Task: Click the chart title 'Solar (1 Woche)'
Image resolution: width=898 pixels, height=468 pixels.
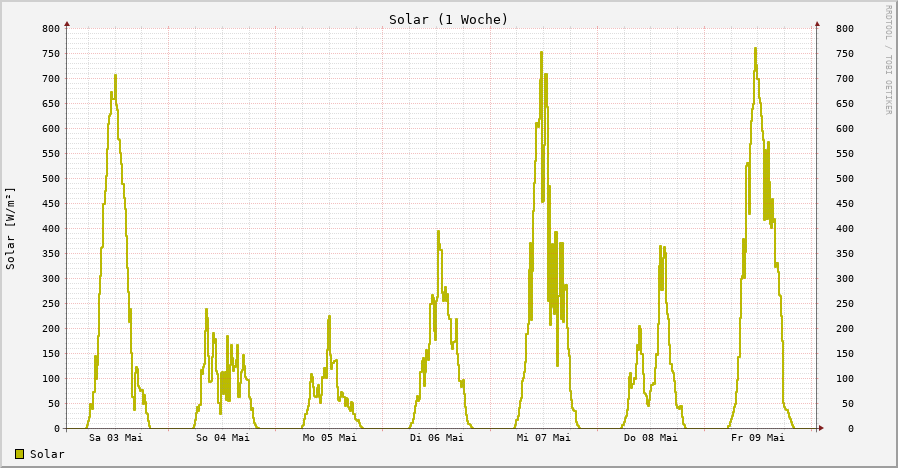Action: (448, 19)
